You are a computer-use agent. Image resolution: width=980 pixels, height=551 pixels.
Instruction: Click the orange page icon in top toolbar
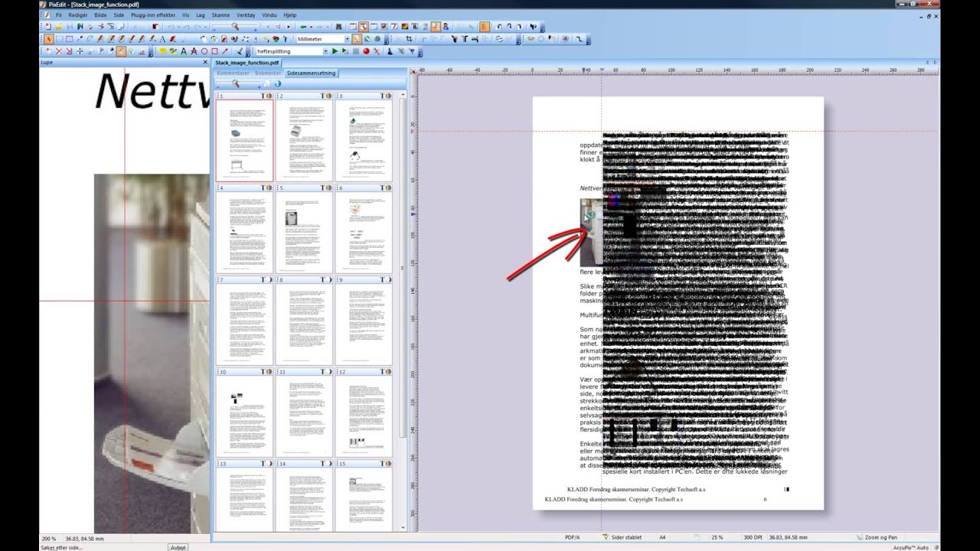(485, 26)
